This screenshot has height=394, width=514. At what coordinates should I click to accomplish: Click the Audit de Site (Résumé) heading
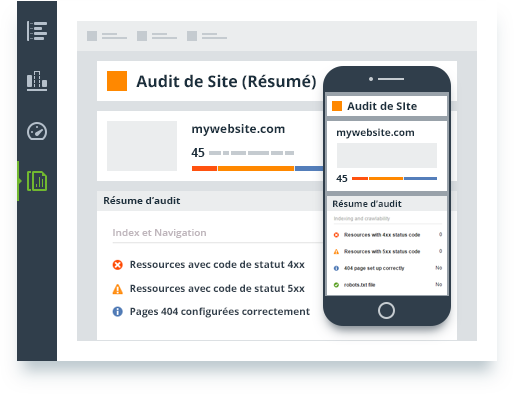coord(226,81)
